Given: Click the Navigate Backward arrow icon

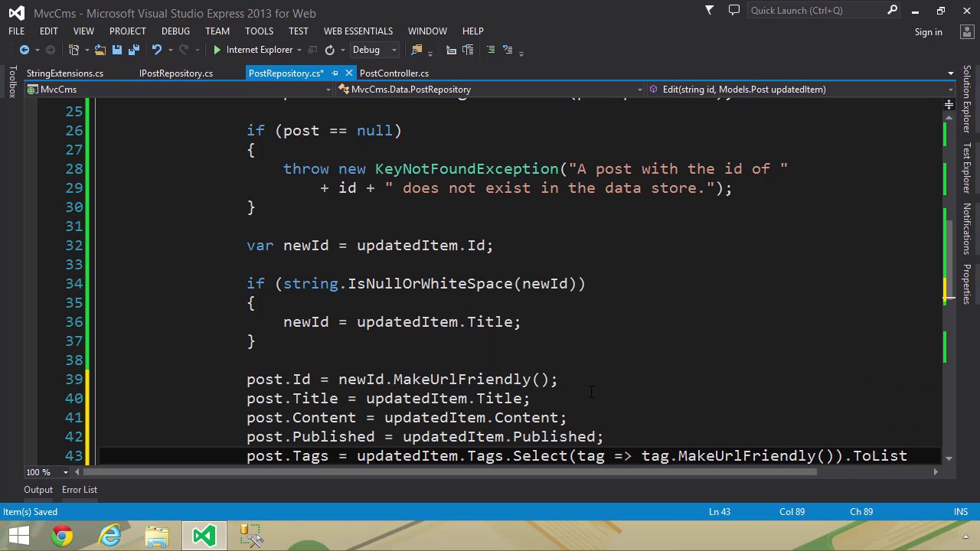Looking at the screenshot, I should pyautogui.click(x=24, y=50).
